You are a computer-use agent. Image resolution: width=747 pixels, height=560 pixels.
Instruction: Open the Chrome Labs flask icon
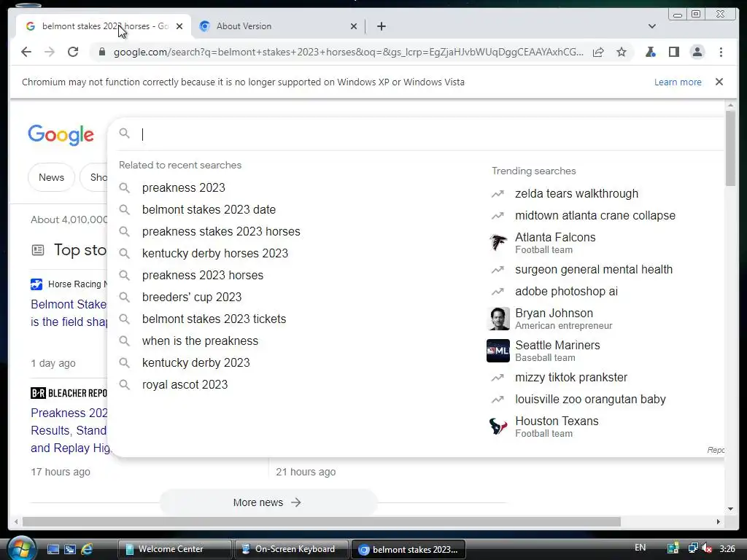(650, 52)
